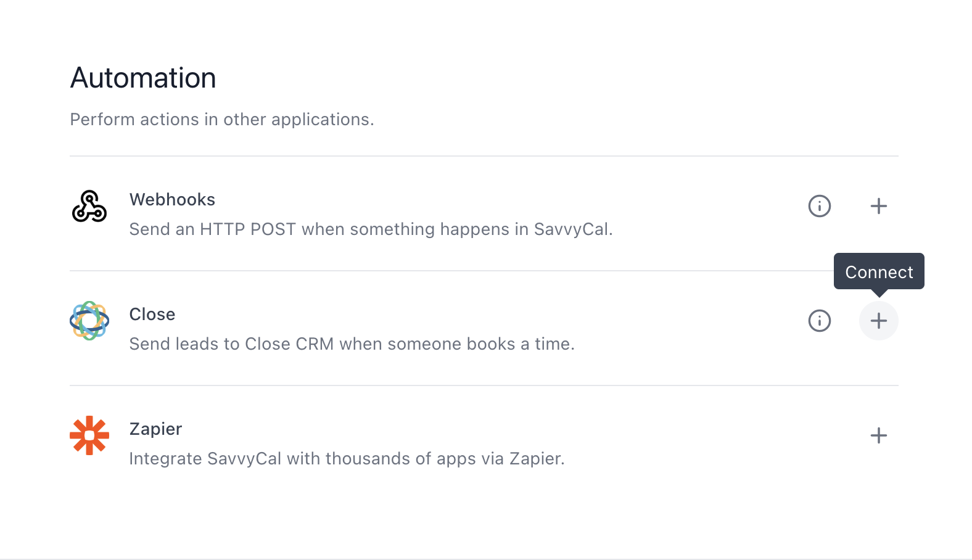Click the Webhooks icon
The image size is (972, 560).
89,207
